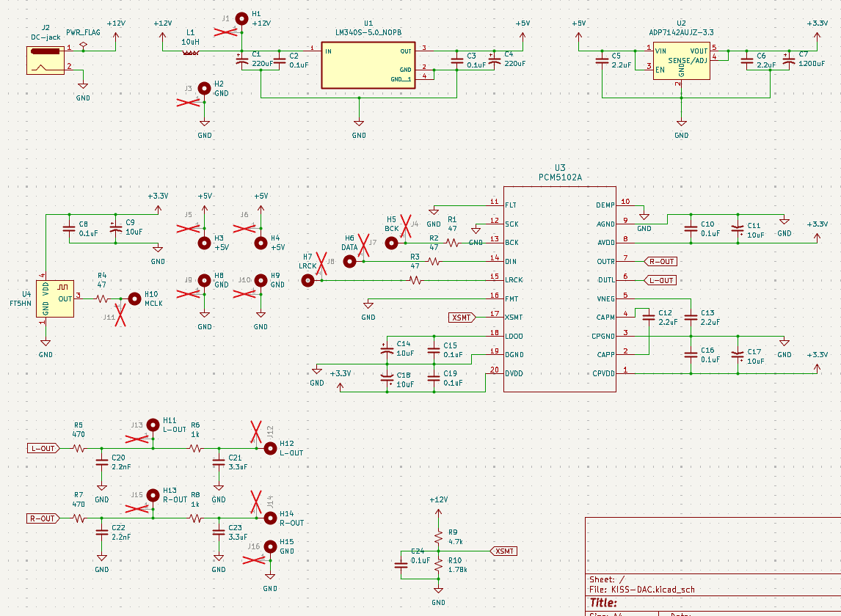Image resolution: width=841 pixels, height=616 pixels.
Task: Select the C8 0.1uF capacitor
Action: [x=69, y=229]
